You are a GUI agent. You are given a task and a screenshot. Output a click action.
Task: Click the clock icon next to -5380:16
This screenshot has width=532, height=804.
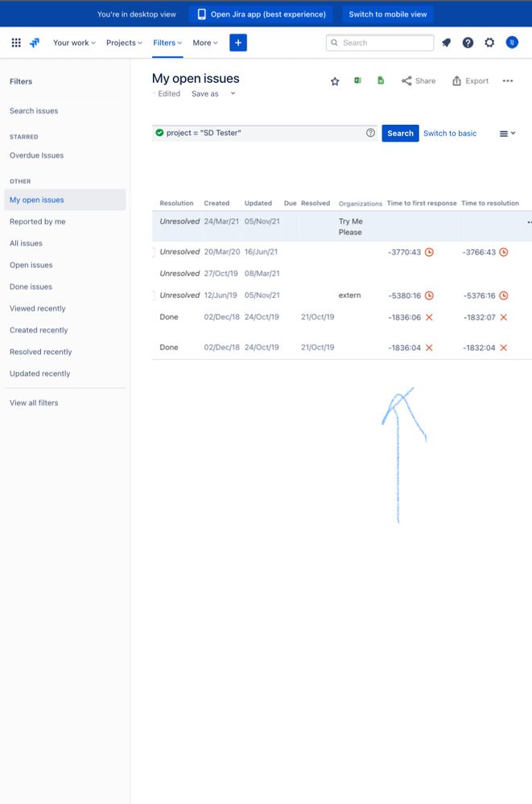point(430,295)
